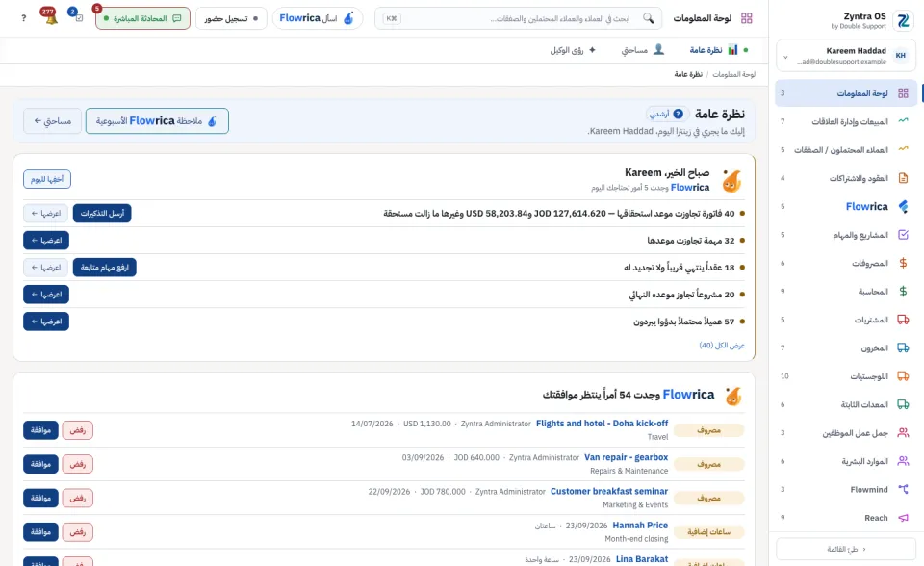Image resolution: width=924 pixels, height=566 pixels.
Task: Reject the Hannah Price overtime request
Action: [x=78, y=532]
